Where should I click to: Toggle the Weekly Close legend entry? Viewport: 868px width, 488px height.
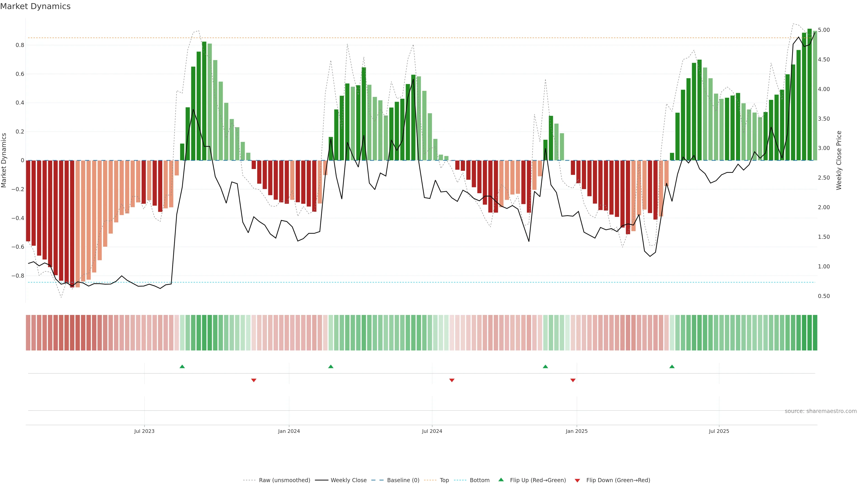click(348, 480)
